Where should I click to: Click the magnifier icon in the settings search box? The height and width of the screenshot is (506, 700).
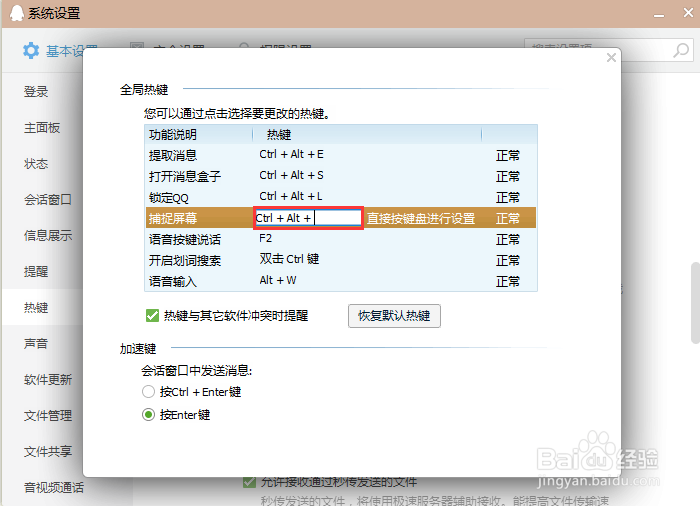pyautogui.click(x=681, y=50)
